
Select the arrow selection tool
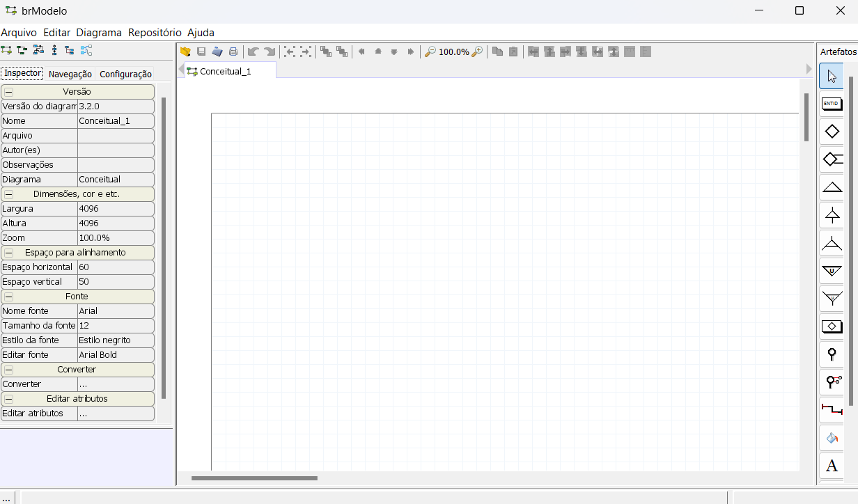click(x=832, y=75)
